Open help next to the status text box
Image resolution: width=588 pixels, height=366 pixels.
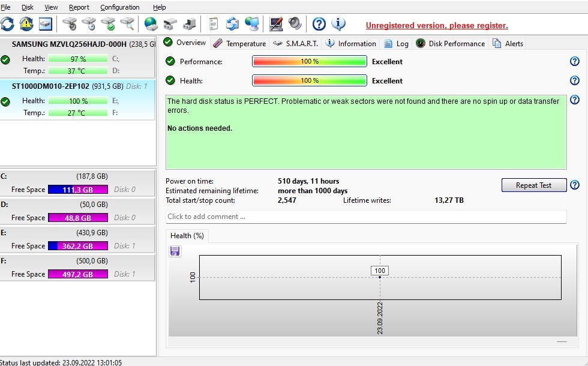575,100
